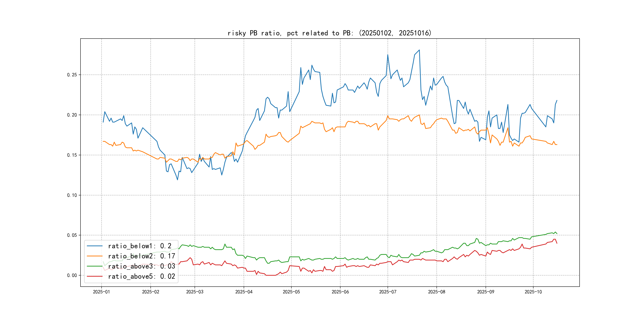Click the right end of the green line

click(557, 234)
